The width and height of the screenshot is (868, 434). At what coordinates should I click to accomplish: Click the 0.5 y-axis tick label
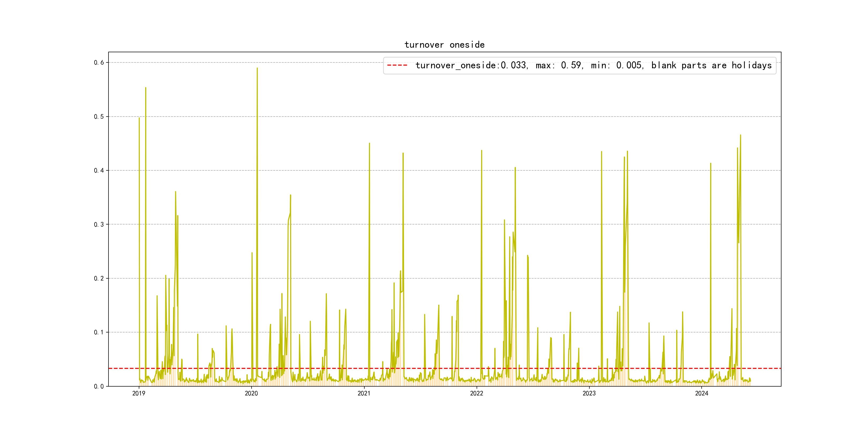99,117
